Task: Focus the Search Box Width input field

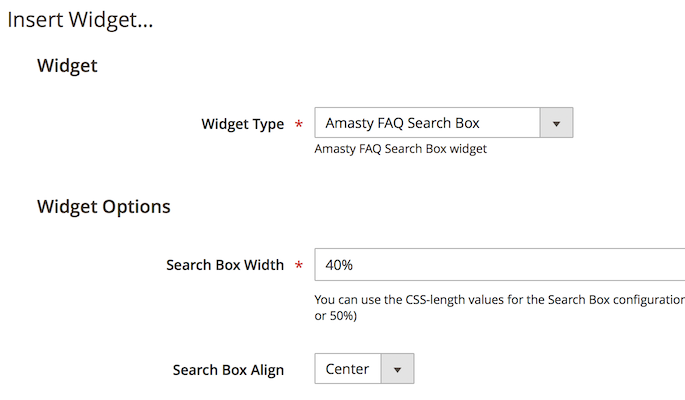Action: click(500, 265)
